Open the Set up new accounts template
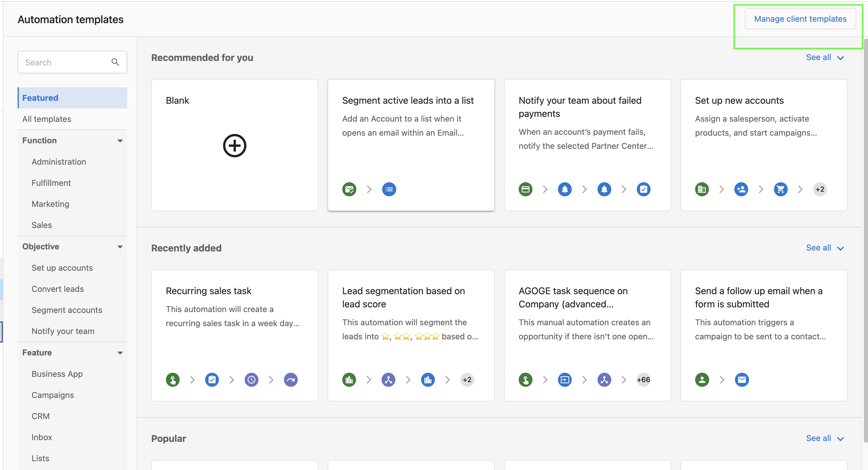The height and width of the screenshot is (470, 868). (764, 145)
